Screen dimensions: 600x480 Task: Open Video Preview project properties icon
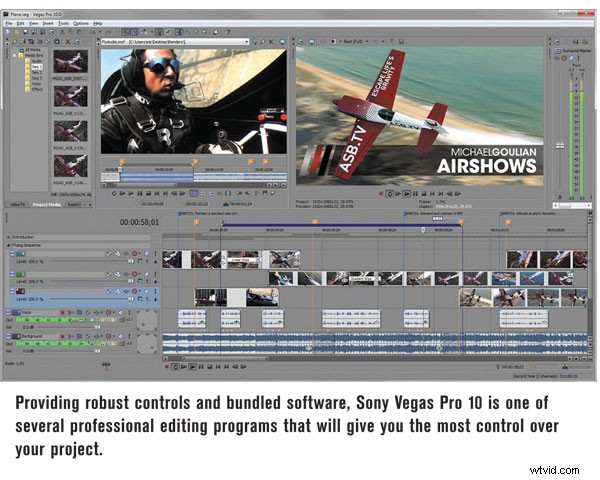tap(301, 41)
